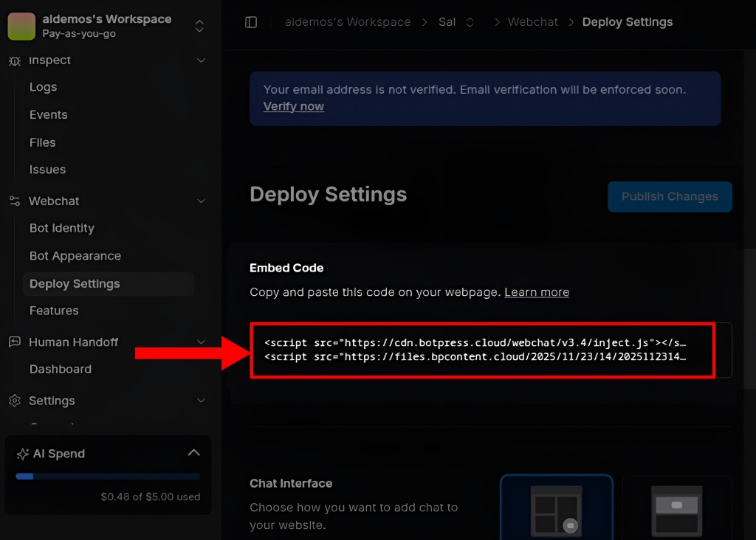This screenshot has width=756, height=540.
Task: Click the Human Handoff chat icon
Action: [x=15, y=342]
